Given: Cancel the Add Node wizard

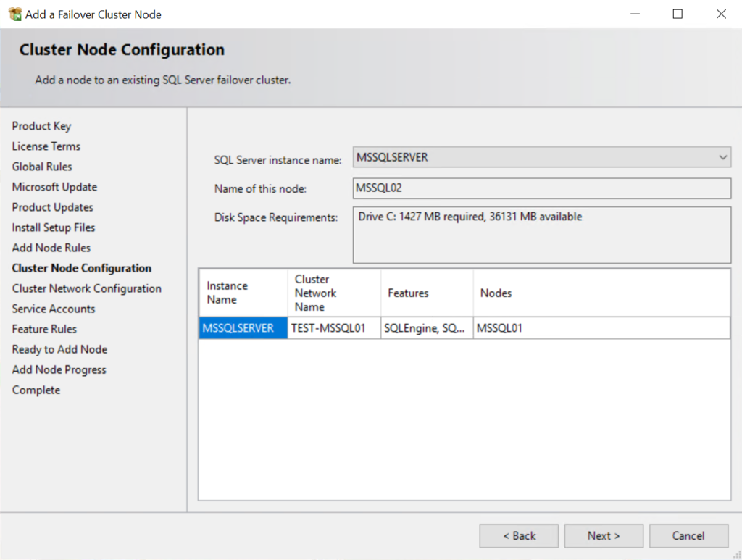Looking at the screenshot, I should (x=688, y=535).
